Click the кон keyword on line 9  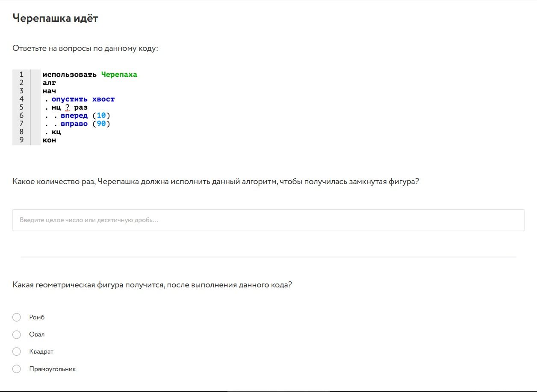[x=50, y=140]
